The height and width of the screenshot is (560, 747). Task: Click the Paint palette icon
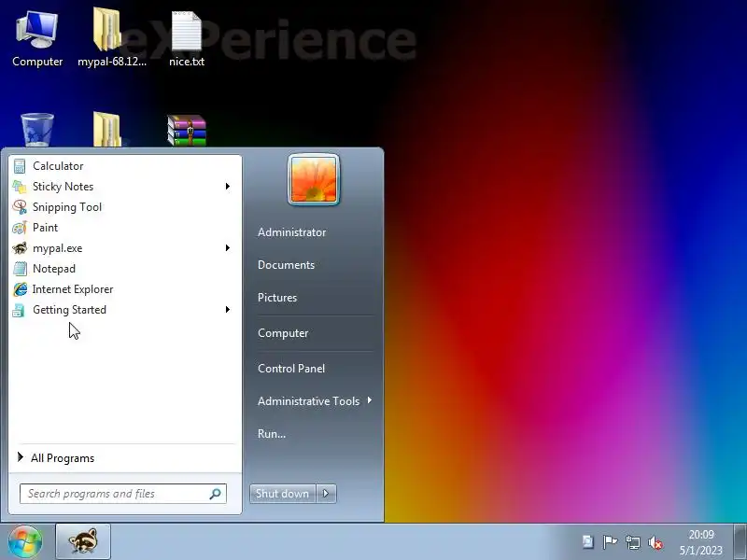pyautogui.click(x=20, y=228)
